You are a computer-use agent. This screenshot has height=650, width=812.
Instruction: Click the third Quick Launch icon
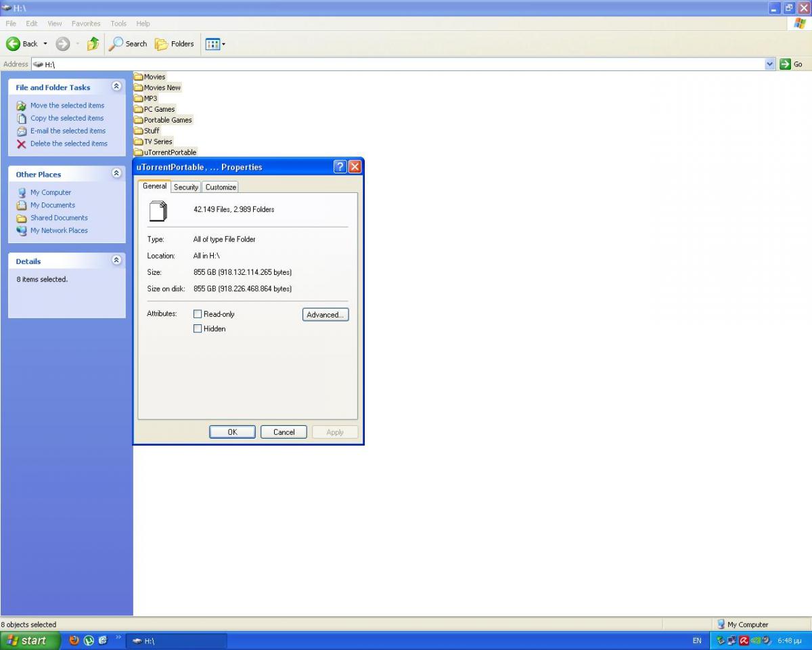tap(103, 640)
